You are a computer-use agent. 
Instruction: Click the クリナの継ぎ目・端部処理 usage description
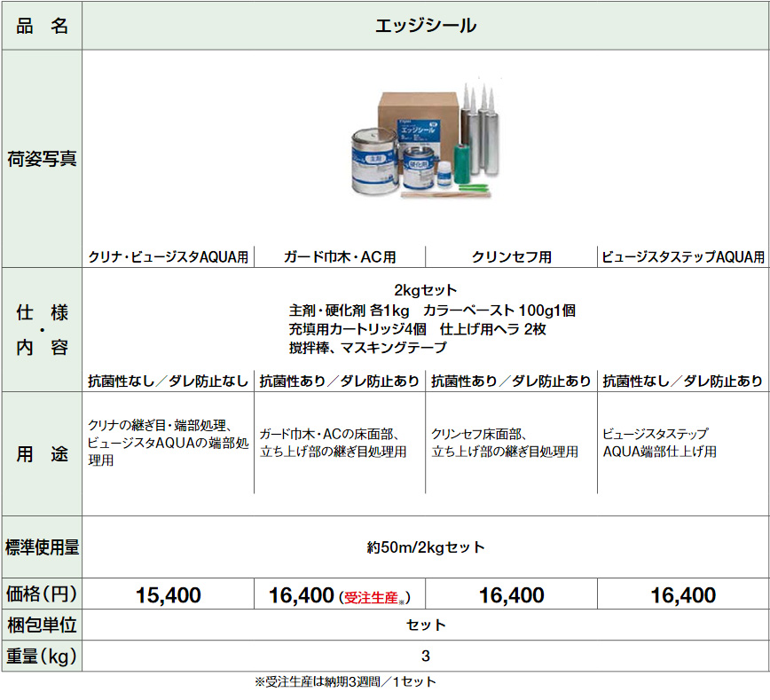[169, 443]
